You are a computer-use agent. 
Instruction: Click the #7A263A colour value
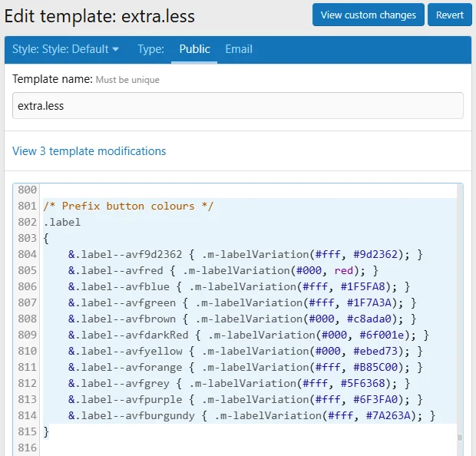[x=388, y=415]
